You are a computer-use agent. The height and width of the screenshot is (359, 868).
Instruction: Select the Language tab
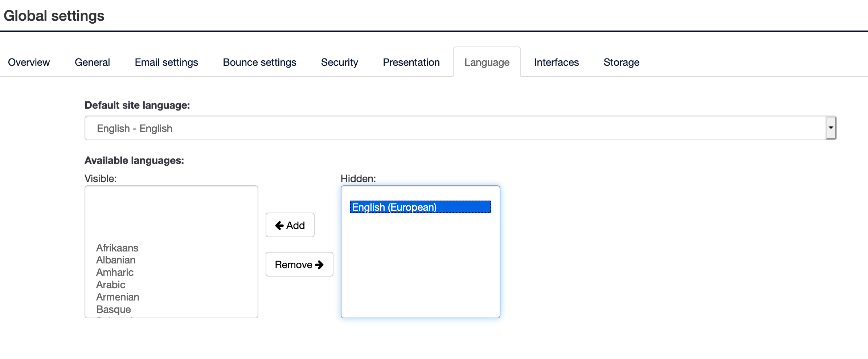pyautogui.click(x=487, y=62)
